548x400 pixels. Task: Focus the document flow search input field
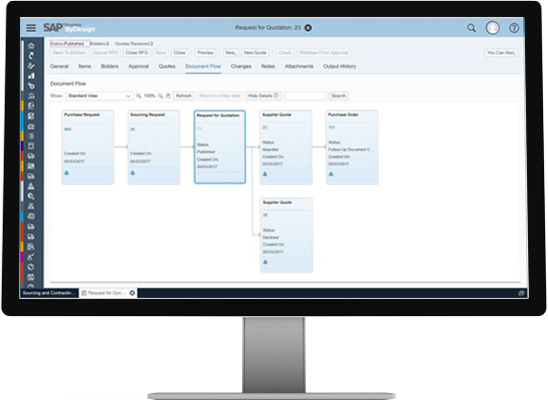(x=305, y=96)
